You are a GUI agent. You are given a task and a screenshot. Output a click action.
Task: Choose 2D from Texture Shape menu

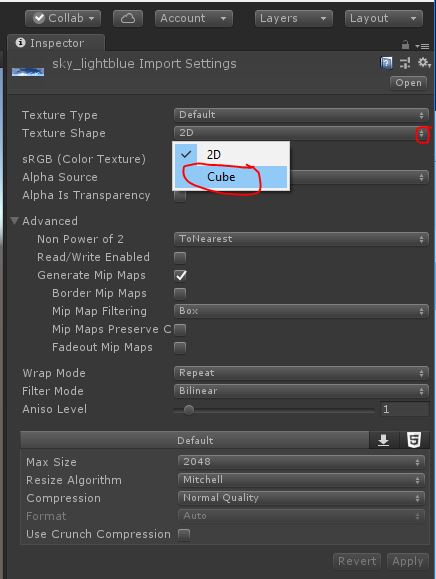(231, 154)
